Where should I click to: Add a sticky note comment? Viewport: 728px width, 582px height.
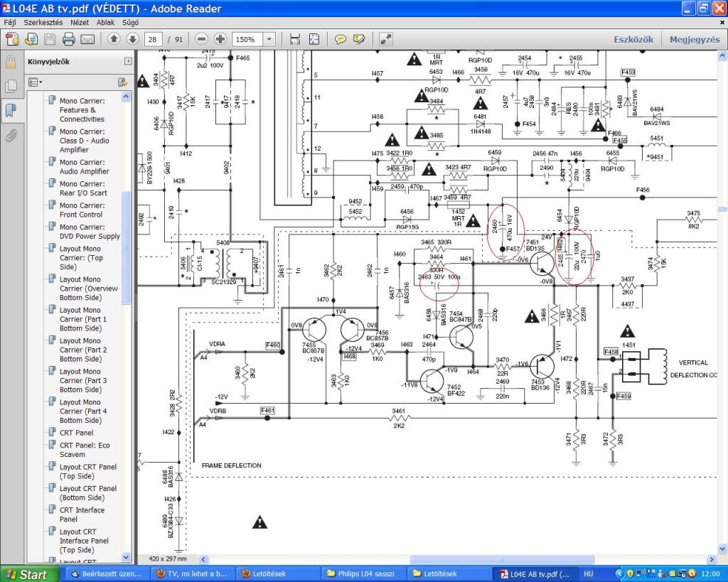click(x=341, y=40)
